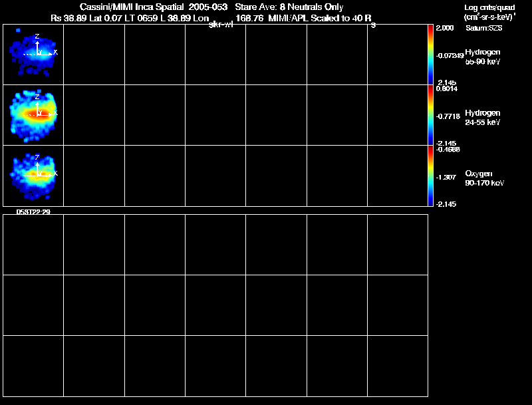Viewport: 532px width, 405px height.
Task: Click the 'Rs 38.89' value in the header
Action: (x=69, y=19)
